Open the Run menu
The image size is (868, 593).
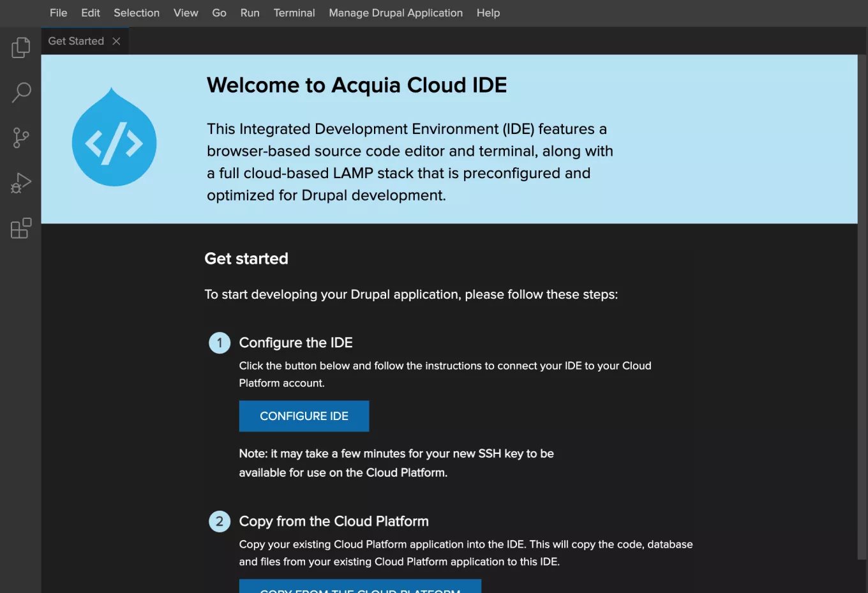[250, 13]
